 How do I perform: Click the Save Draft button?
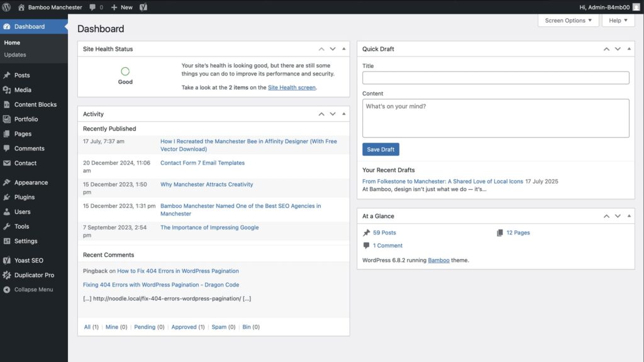pos(380,150)
